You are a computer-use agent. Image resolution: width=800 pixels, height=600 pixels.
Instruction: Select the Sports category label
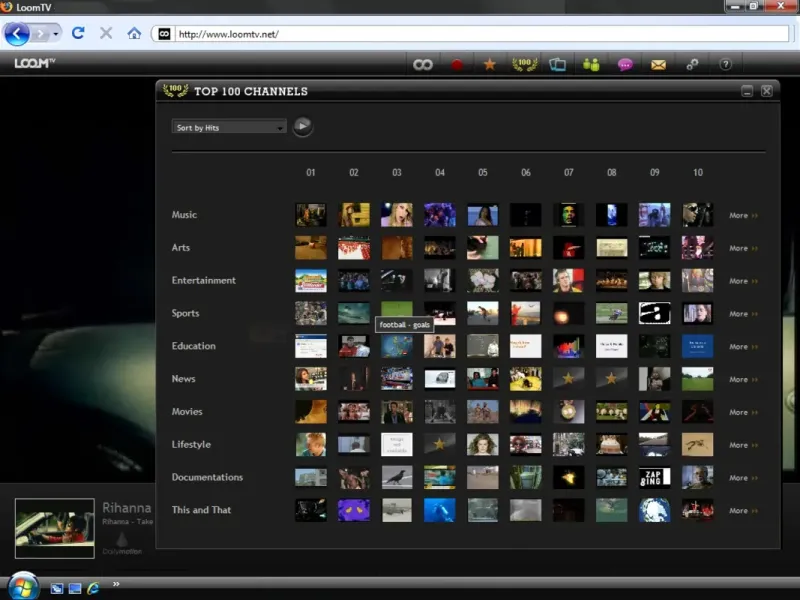tap(185, 313)
